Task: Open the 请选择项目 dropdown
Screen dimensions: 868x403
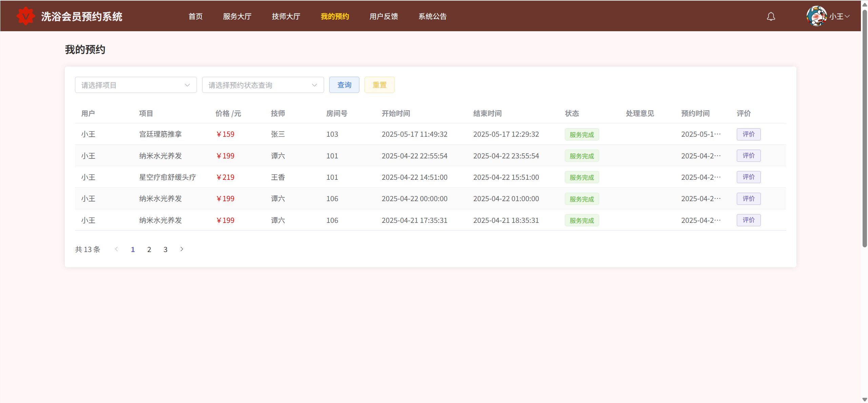Action: (x=136, y=85)
